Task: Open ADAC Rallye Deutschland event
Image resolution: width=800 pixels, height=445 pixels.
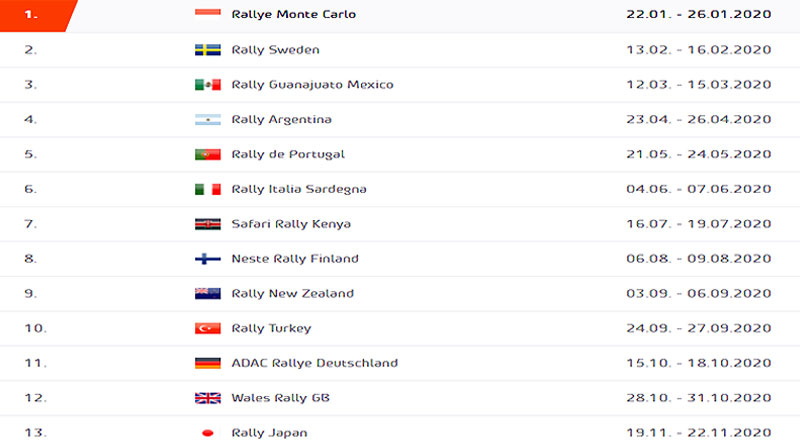Action: tap(314, 363)
